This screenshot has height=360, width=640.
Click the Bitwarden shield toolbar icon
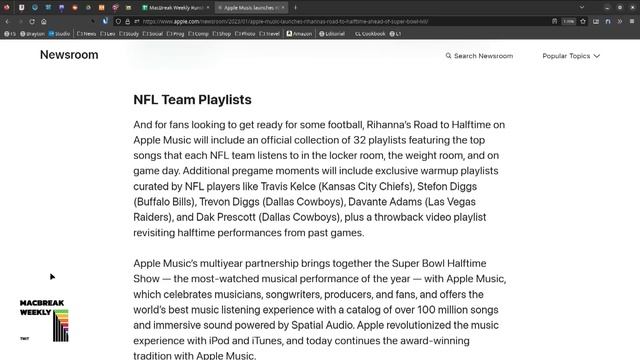tap(105, 21)
